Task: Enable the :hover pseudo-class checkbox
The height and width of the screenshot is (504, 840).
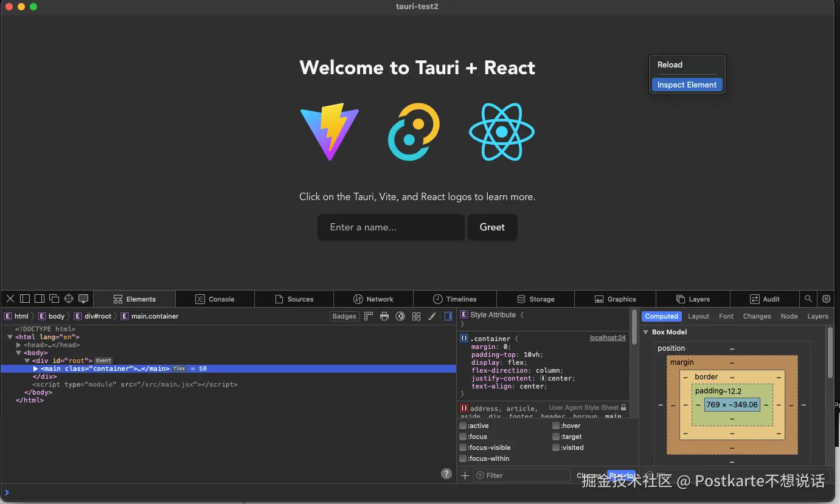Action: pyautogui.click(x=556, y=426)
